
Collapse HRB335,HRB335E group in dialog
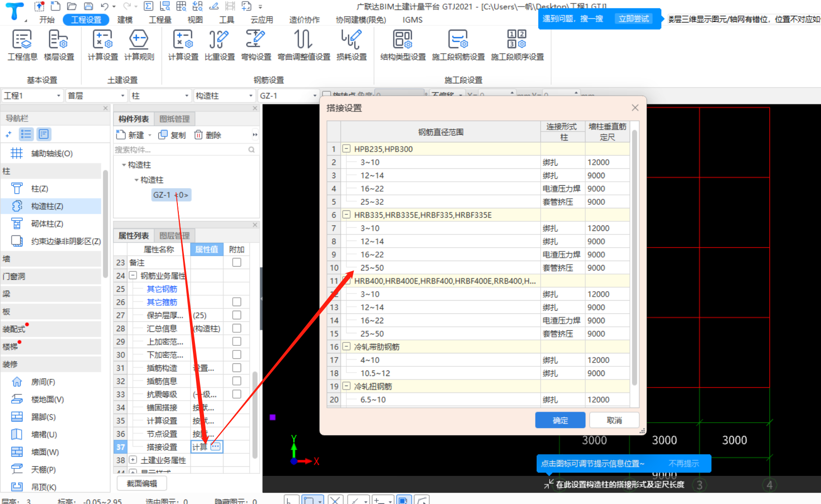tap(346, 214)
